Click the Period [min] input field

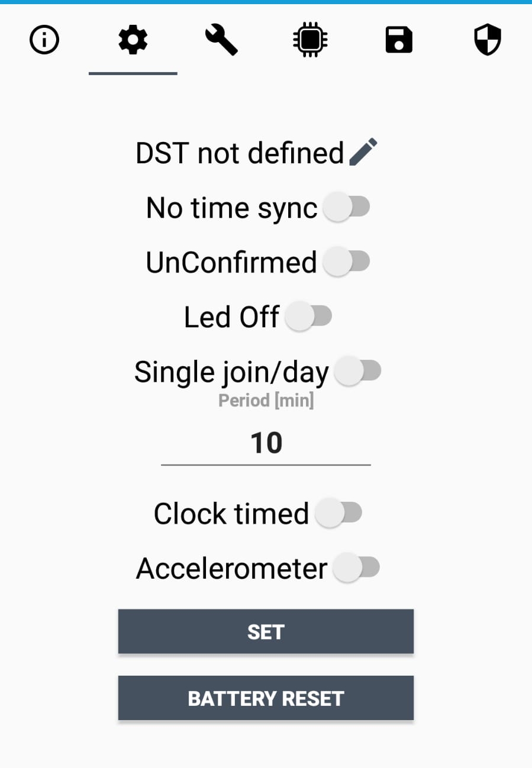266,443
